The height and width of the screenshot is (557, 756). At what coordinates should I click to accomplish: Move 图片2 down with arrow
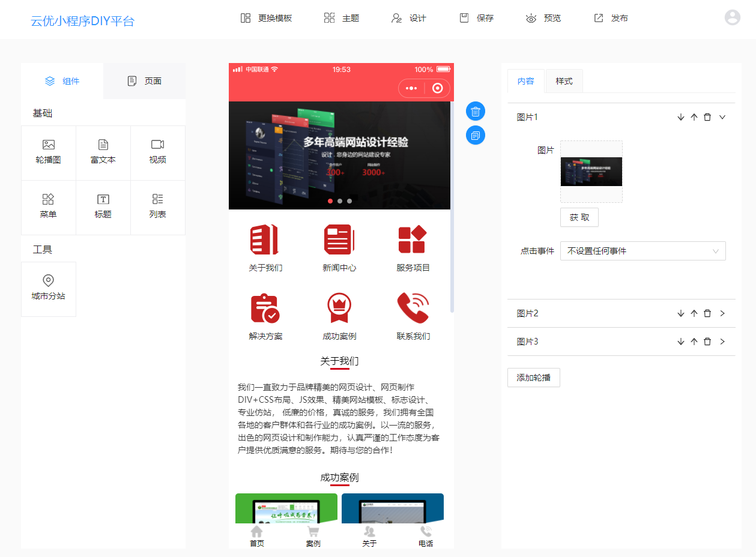tap(681, 313)
